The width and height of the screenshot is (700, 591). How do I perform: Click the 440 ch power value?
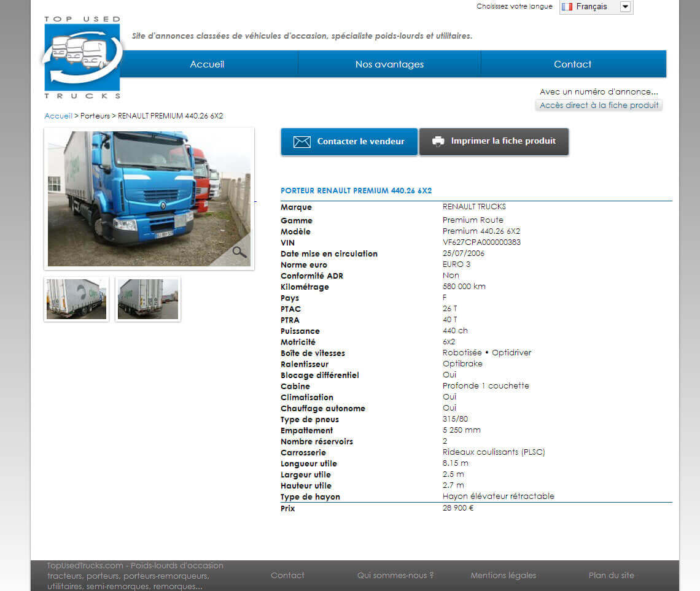[x=455, y=331]
